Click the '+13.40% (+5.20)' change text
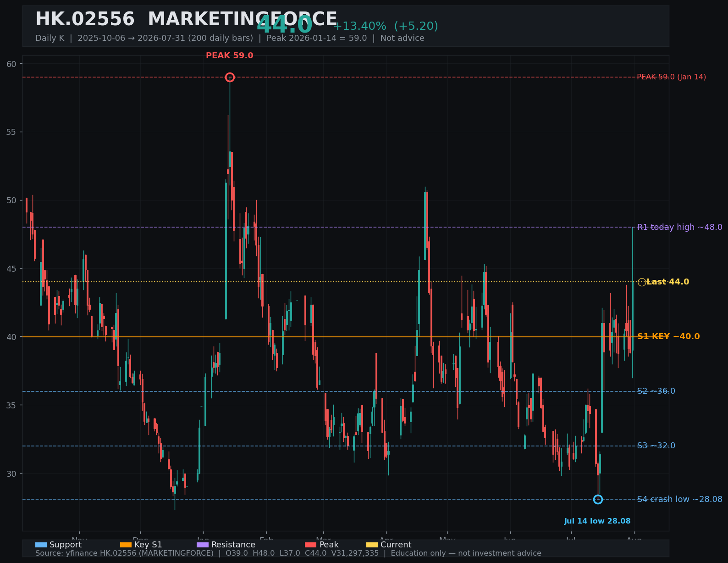 coord(385,26)
